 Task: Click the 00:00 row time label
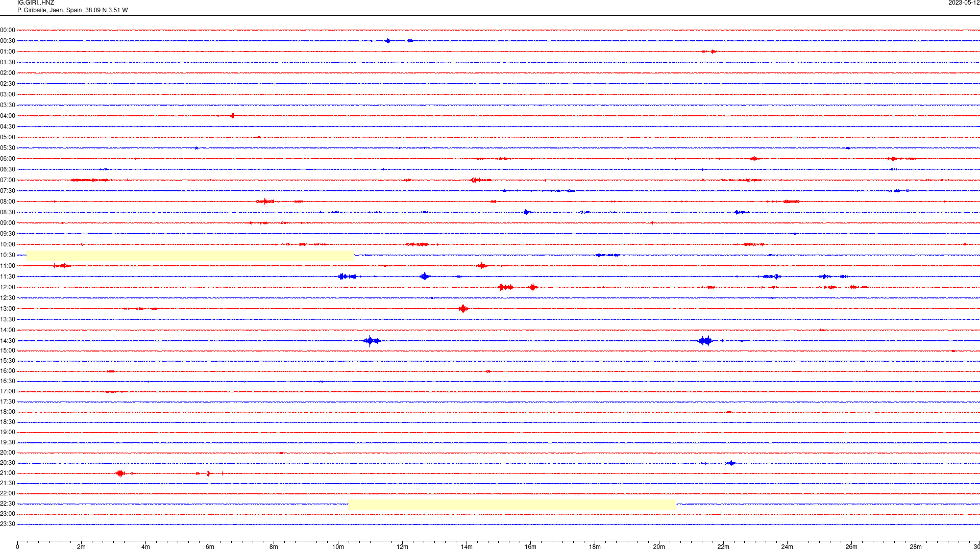(8, 30)
